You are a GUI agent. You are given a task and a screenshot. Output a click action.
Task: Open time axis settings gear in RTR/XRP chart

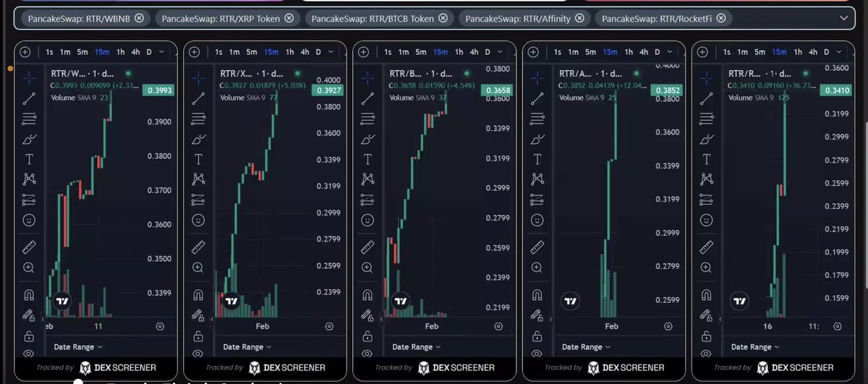click(329, 326)
